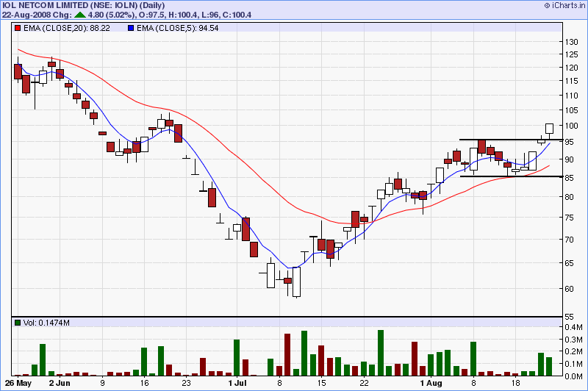The image size is (588, 391).
Task: Click the '22-Aug-2008 Chg:' date text
Action: click(x=37, y=15)
